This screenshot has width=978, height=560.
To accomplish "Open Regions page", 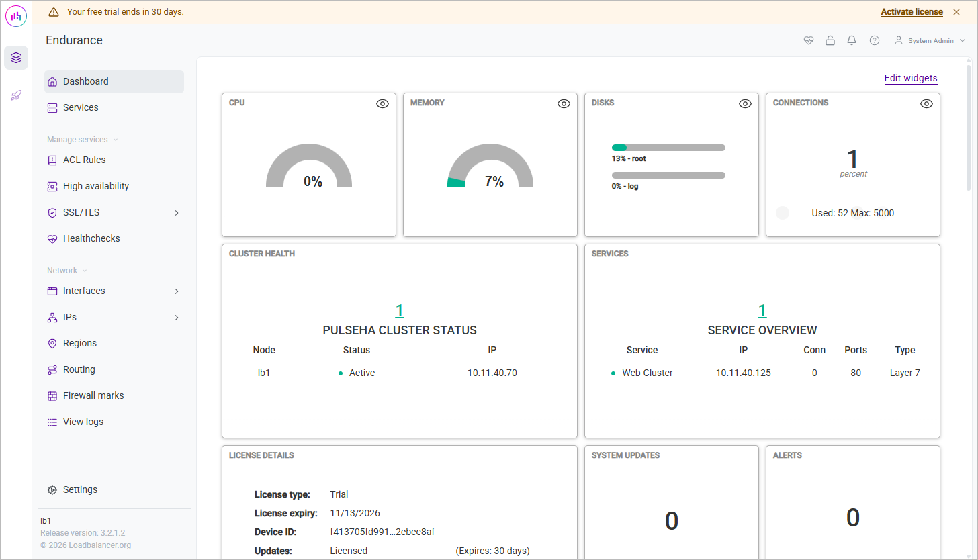I will (114, 343).
